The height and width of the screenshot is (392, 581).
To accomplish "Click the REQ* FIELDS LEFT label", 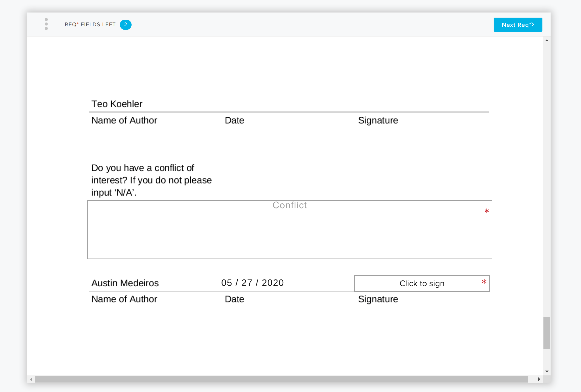I will [x=90, y=24].
